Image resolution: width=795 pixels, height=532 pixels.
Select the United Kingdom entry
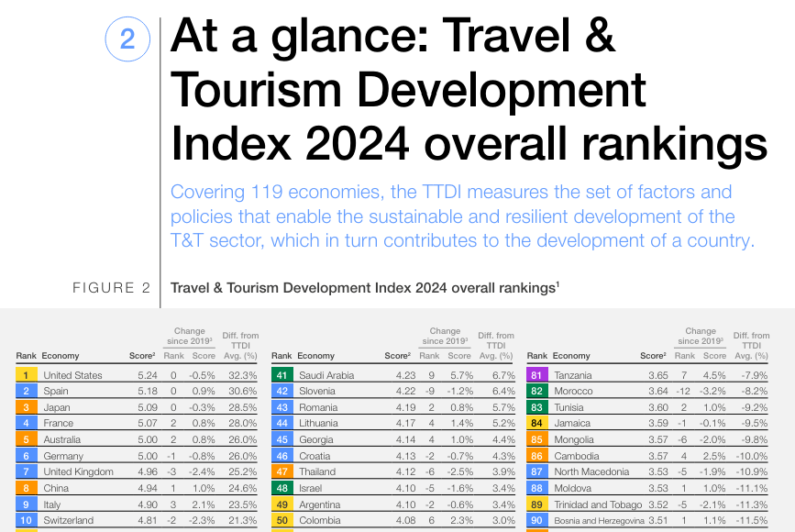click(x=78, y=471)
